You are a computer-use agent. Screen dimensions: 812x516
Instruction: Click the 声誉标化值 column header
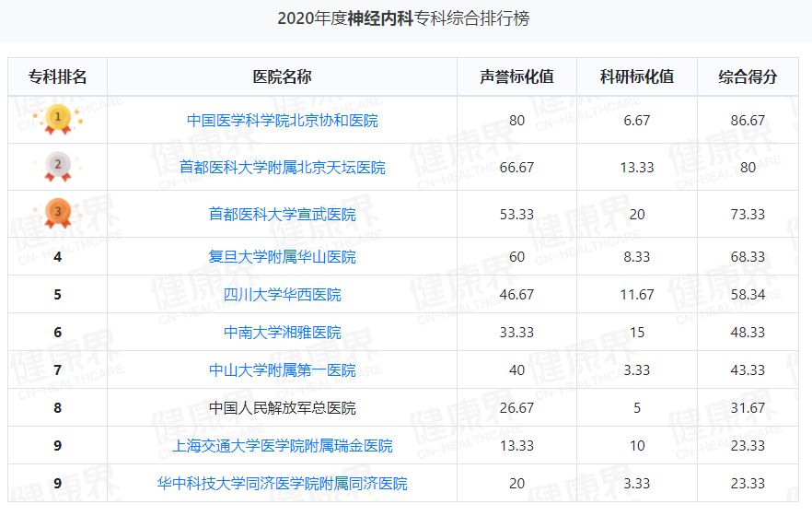pos(516,76)
